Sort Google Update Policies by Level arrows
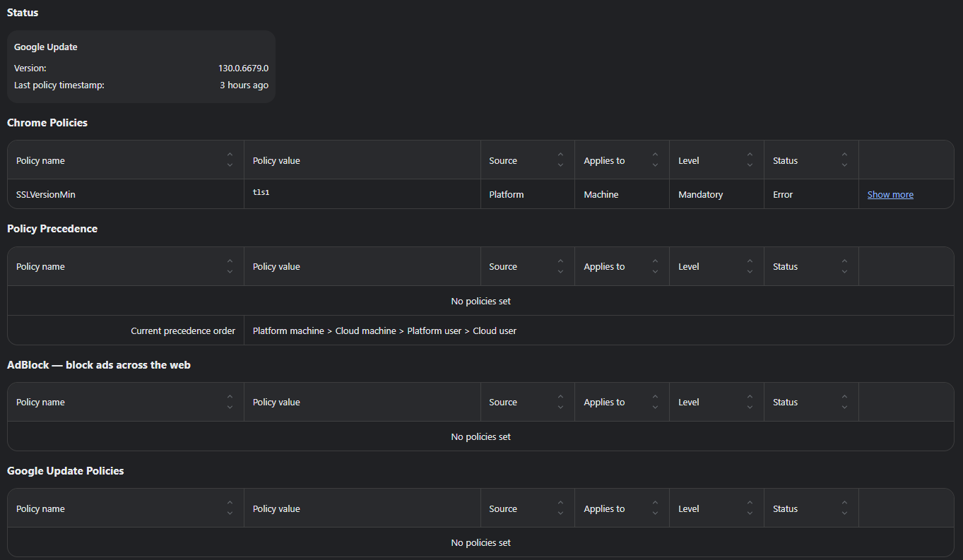Screen dimensions: 963x560 point(750,508)
